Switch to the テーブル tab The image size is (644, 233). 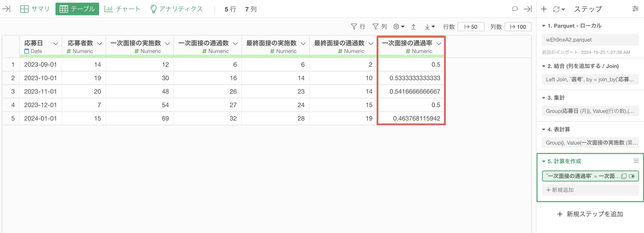coord(77,9)
